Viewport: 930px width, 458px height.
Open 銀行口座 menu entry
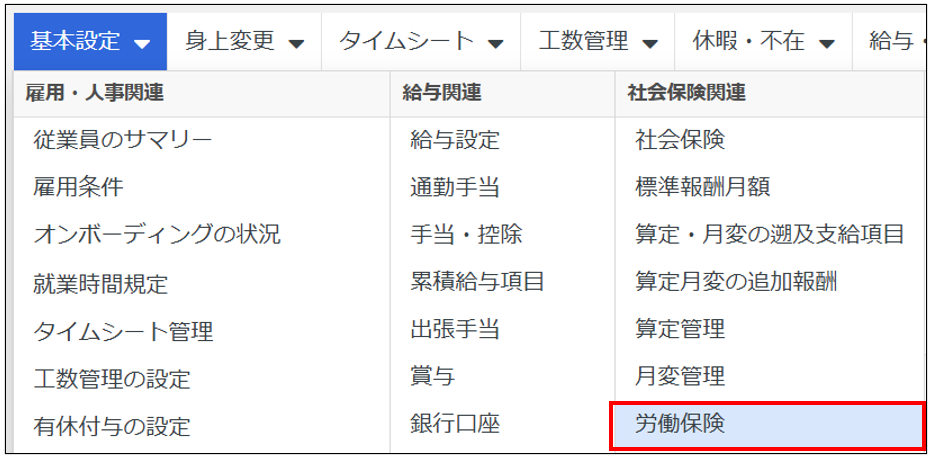454,424
